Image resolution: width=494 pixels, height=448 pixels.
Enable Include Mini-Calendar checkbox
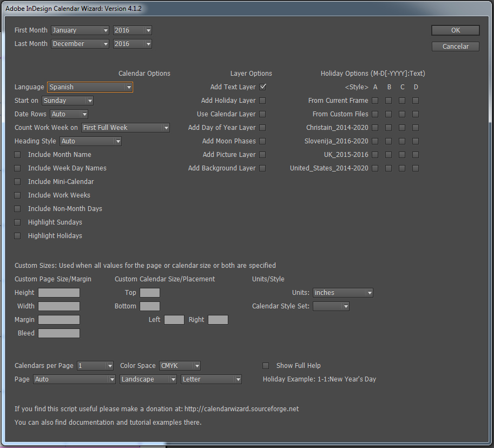tap(17, 182)
